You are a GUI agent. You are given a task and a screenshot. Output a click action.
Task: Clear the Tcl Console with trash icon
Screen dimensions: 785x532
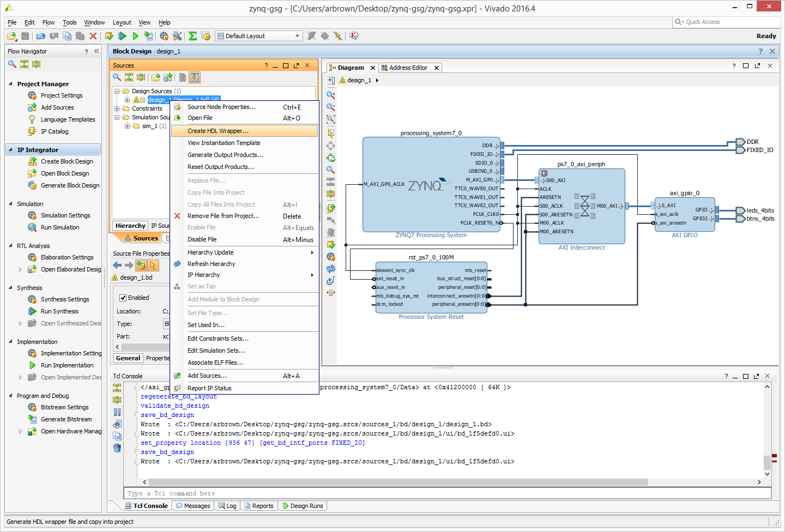(117, 448)
